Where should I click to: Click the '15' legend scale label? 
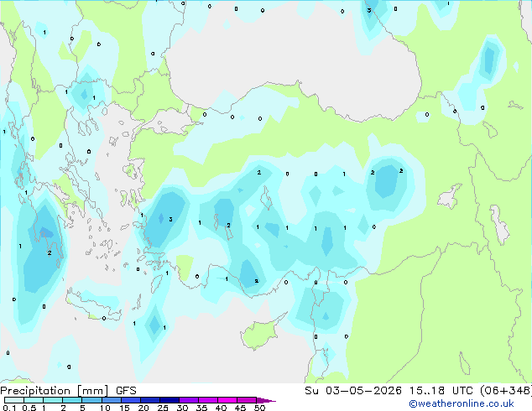124,408
